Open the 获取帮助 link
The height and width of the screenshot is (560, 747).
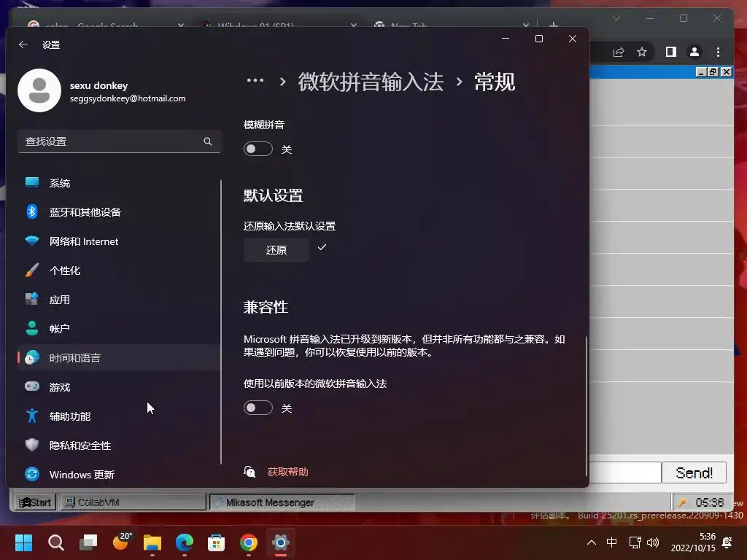pyautogui.click(x=287, y=472)
